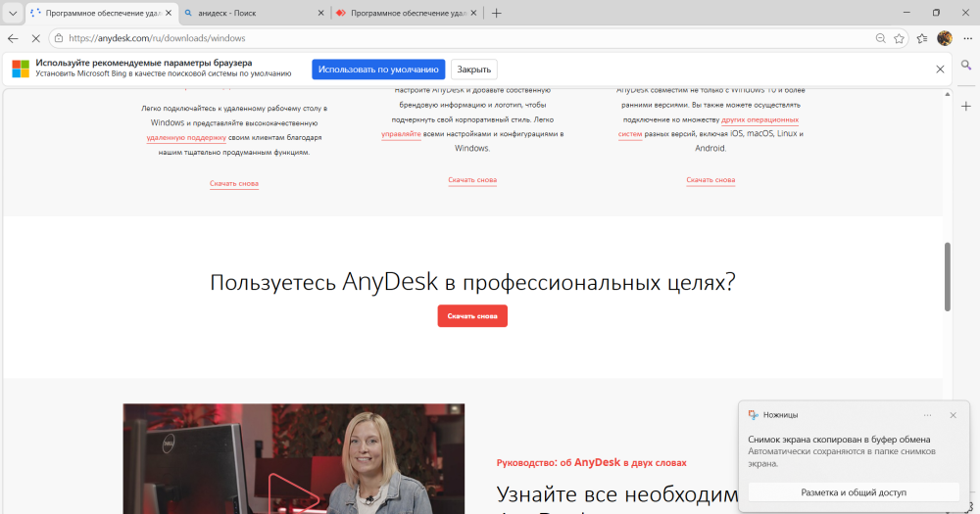Image resolution: width=980 pixels, height=514 pixels.
Task: Click 'Скачать снова' under the compatibility column
Action: (710, 180)
